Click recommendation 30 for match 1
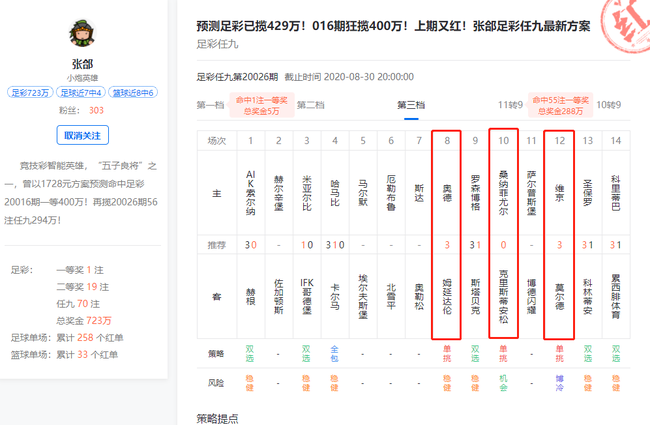 point(251,245)
